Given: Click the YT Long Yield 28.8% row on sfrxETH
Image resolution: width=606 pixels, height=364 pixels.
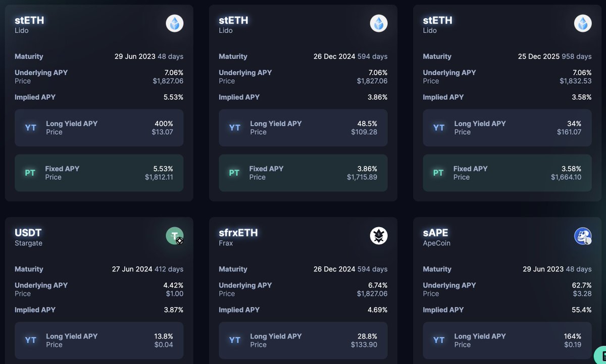Looking at the screenshot, I should [x=303, y=340].
